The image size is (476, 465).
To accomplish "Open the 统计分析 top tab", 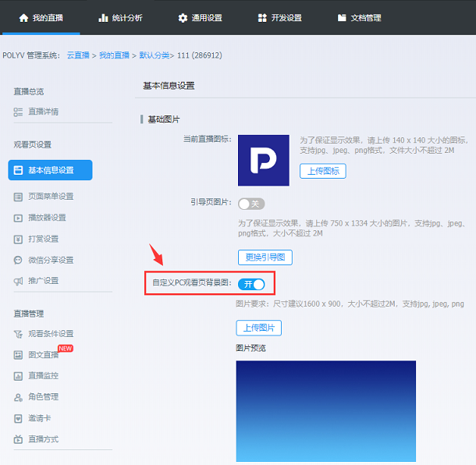I will pyautogui.click(x=120, y=17).
